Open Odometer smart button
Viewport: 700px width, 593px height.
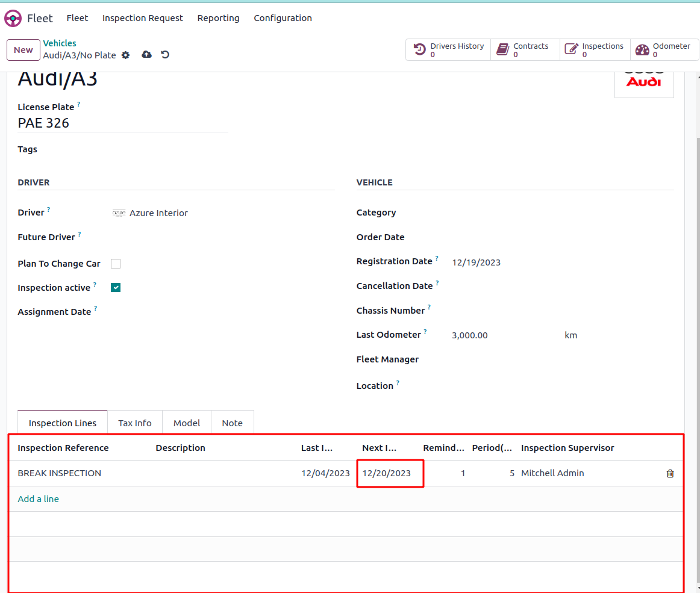point(664,49)
